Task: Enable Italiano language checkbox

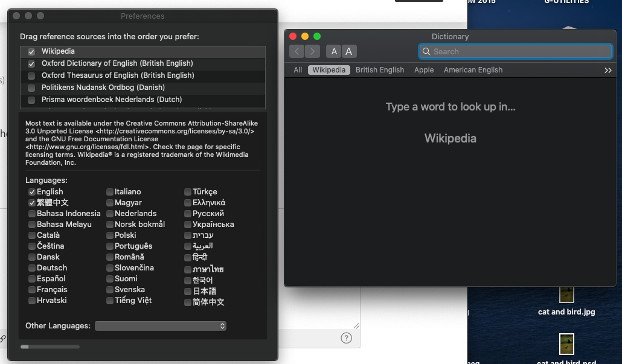Action: click(109, 192)
